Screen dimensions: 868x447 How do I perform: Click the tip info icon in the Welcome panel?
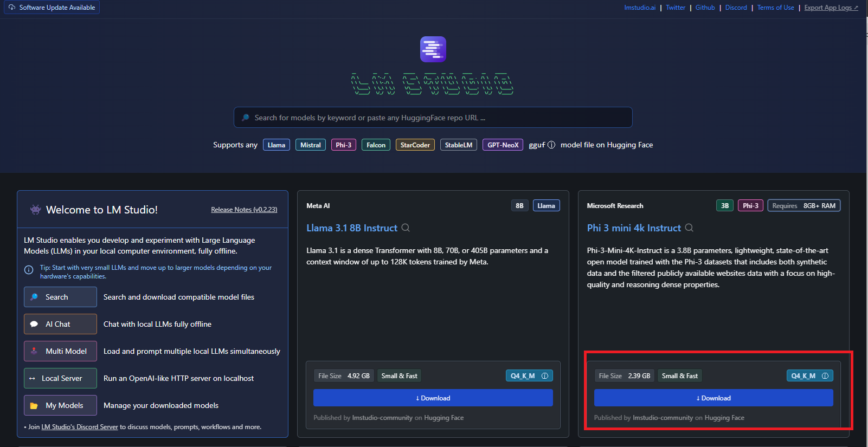click(29, 270)
